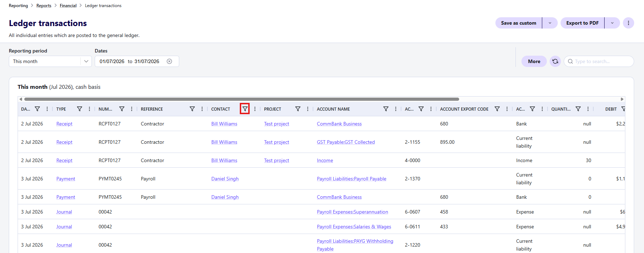Open the Number column options menu
The height and width of the screenshot is (253, 644).
click(132, 109)
